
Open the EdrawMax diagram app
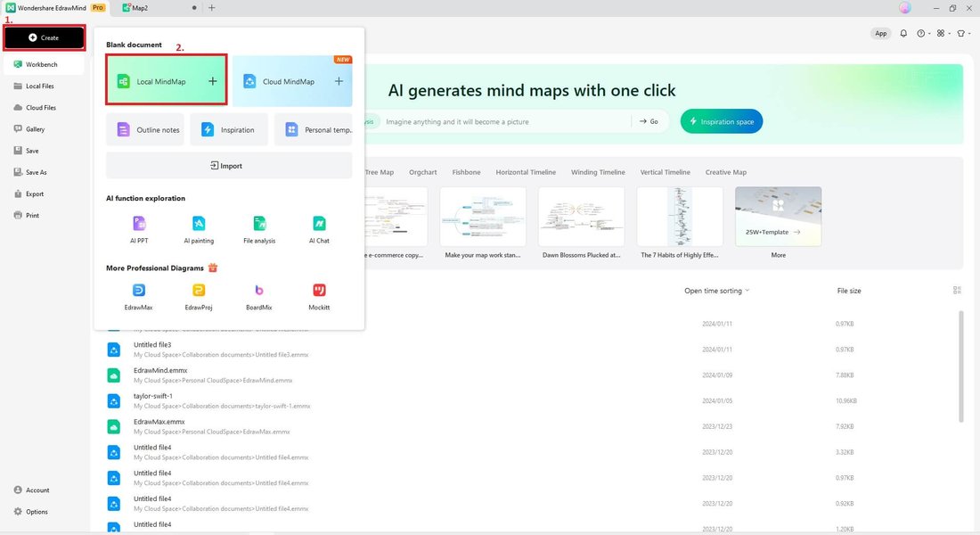click(x=139, y=297)
